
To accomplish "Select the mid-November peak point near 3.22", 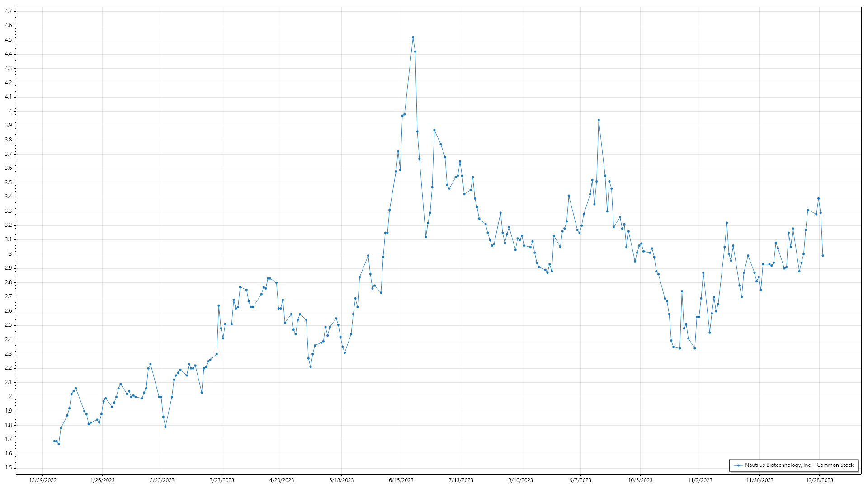I will pos(726,223).
